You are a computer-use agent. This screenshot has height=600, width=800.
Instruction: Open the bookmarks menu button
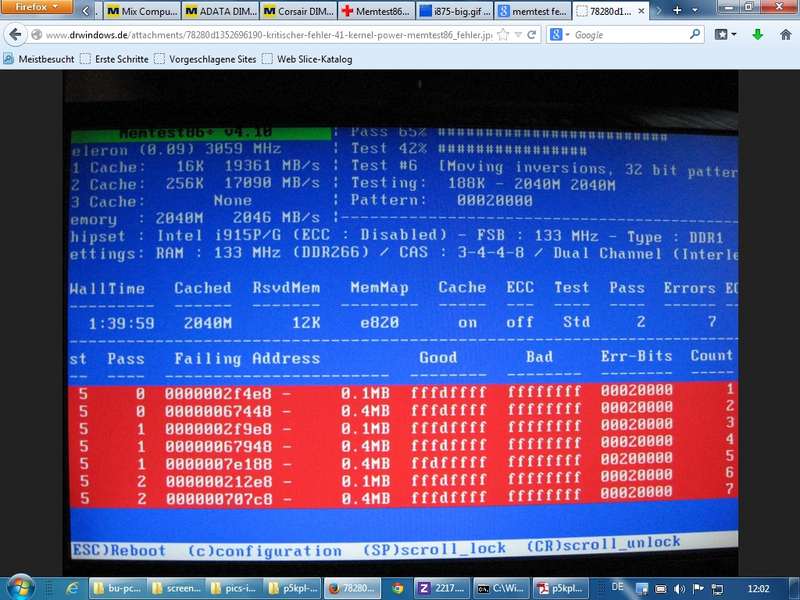pyautogui.click(x=725, y=35)
